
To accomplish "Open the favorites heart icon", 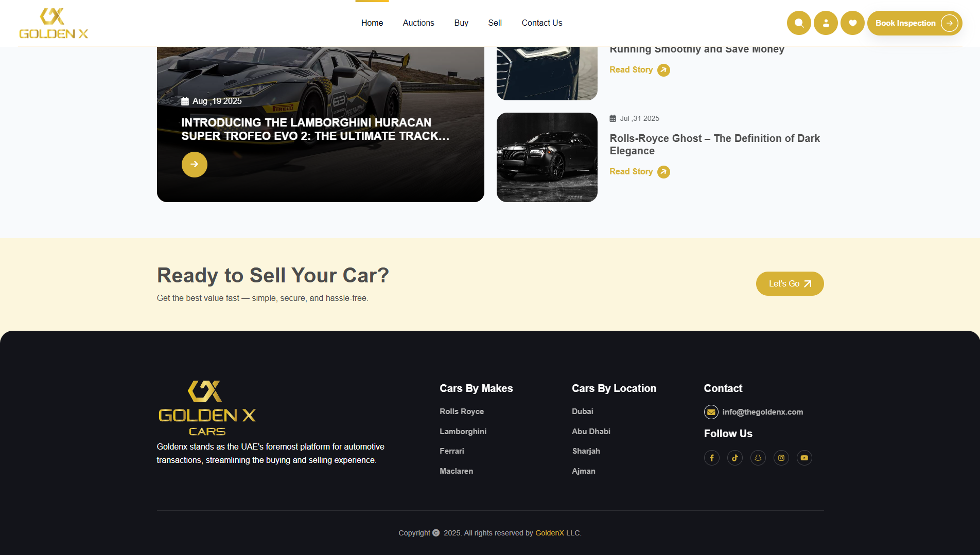I will [x=852, y=23].
